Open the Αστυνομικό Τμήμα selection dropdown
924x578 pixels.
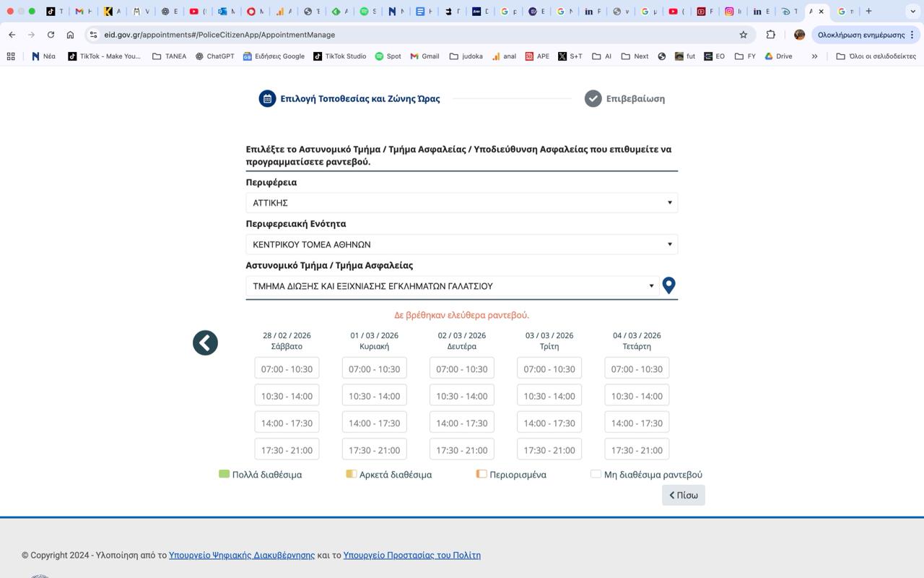[x=452, y=286]
